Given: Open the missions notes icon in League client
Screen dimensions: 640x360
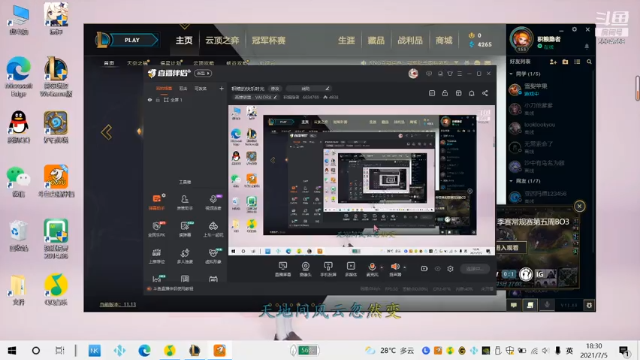Looking at the screenshot, I should point(530,305).
